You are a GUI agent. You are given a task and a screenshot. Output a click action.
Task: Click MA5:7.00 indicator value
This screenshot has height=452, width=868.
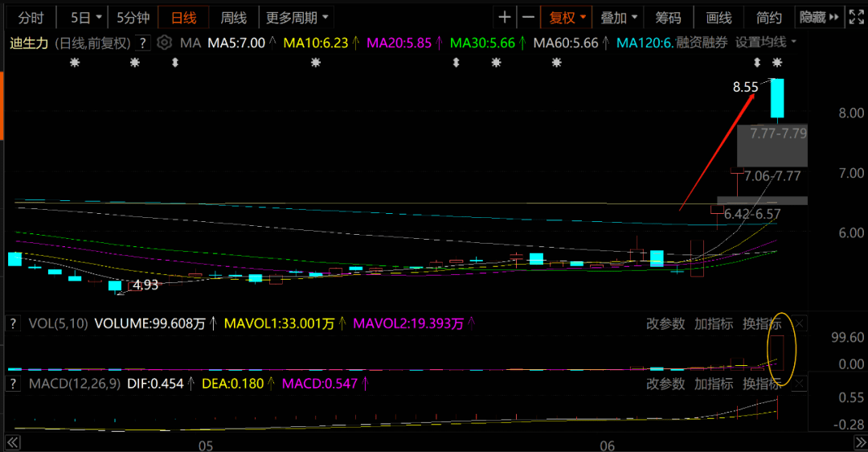point(236,43)
